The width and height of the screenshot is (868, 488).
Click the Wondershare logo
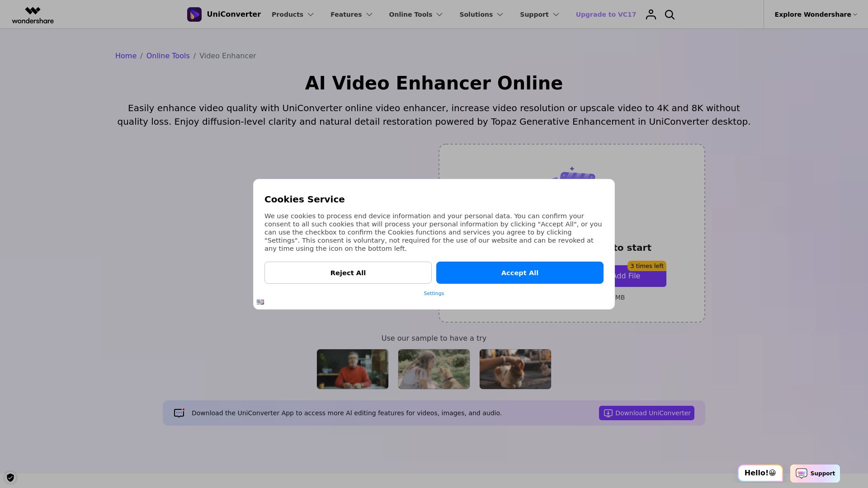tap(33, 15)
